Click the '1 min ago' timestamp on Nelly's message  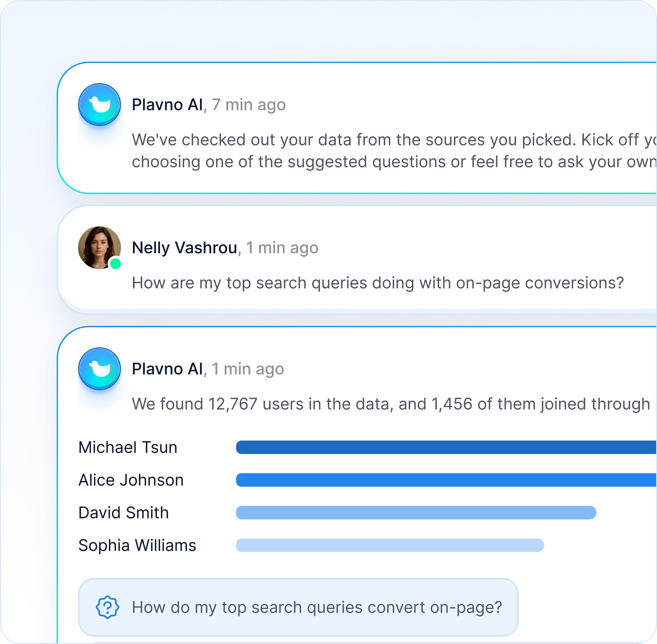(282, 248)
